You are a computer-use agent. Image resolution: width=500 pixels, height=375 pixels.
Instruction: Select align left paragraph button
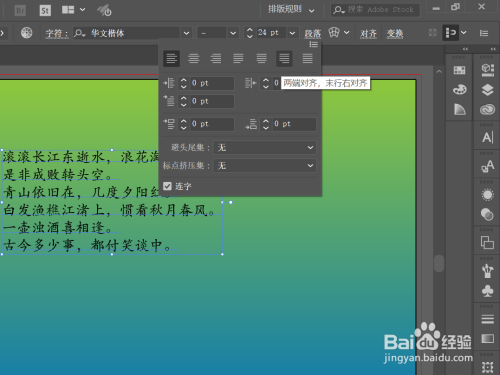171,59
